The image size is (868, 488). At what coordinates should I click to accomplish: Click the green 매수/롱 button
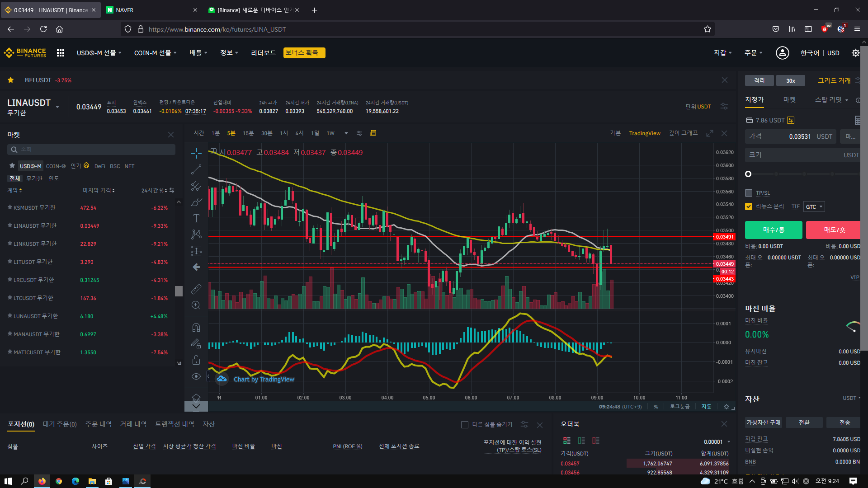pyautogui.click(x=774, y=230)
